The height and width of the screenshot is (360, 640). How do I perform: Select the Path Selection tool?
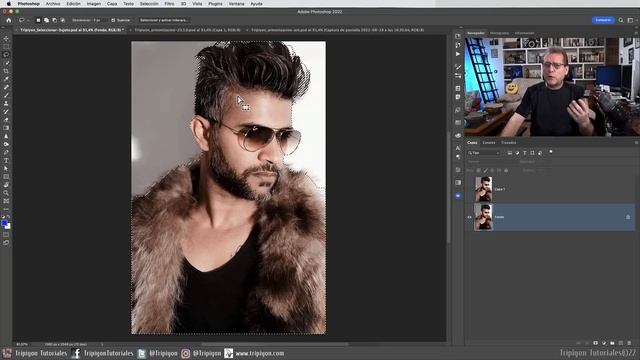[6, 169]
